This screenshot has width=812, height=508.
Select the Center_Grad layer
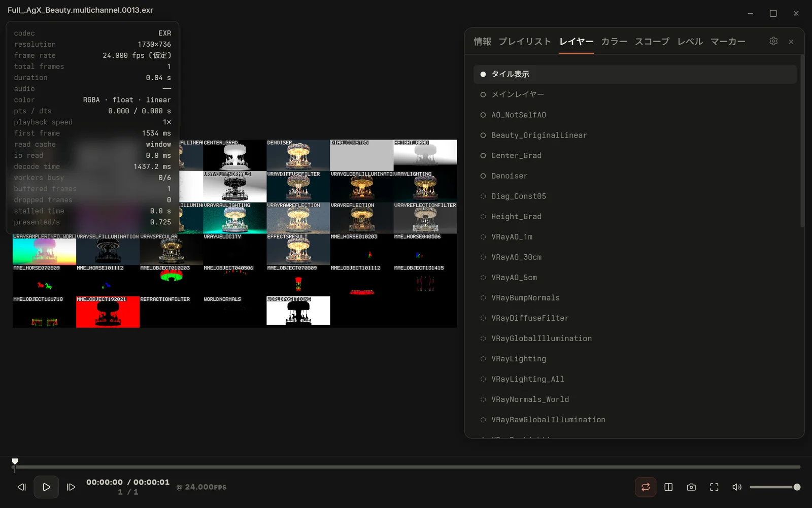coord(635,155)
